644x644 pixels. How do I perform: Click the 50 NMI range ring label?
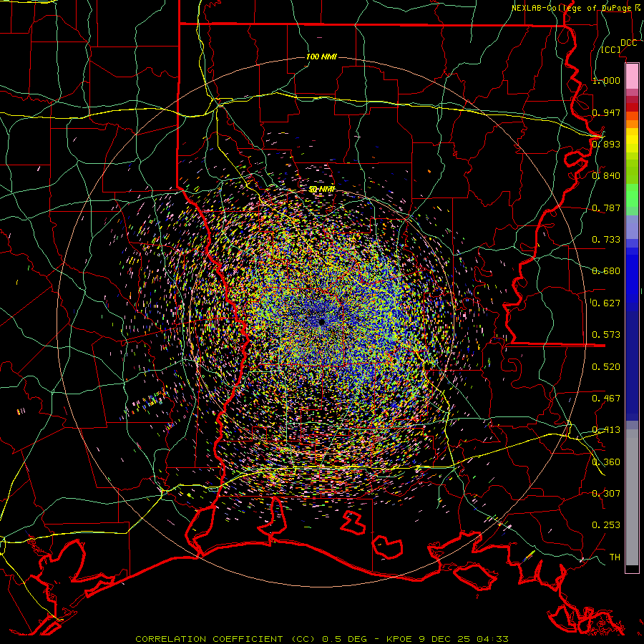coord(323,190)
